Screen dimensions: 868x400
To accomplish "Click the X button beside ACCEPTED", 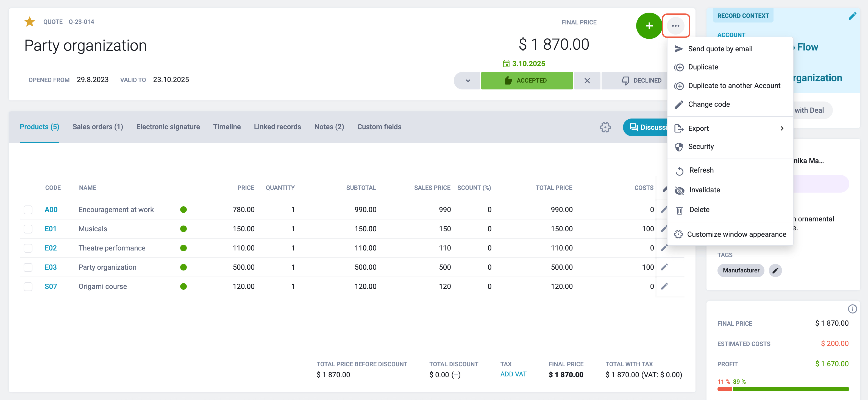I will 587,81.
